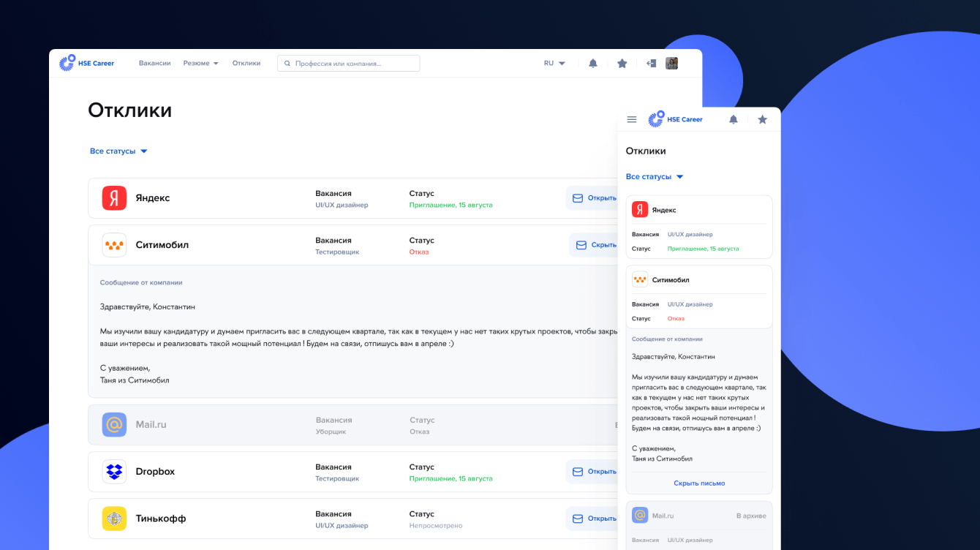Select the Яндекс company name in the desktop list
This screenshot has width=980, height=550.
(x=153, y=198)
